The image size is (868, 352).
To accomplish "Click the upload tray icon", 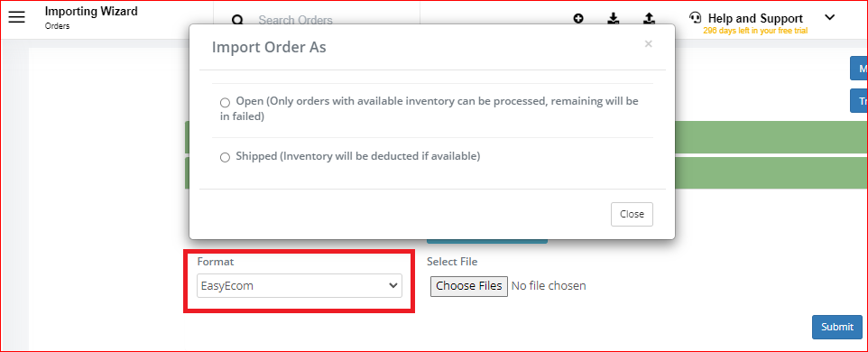I will 649,18.
